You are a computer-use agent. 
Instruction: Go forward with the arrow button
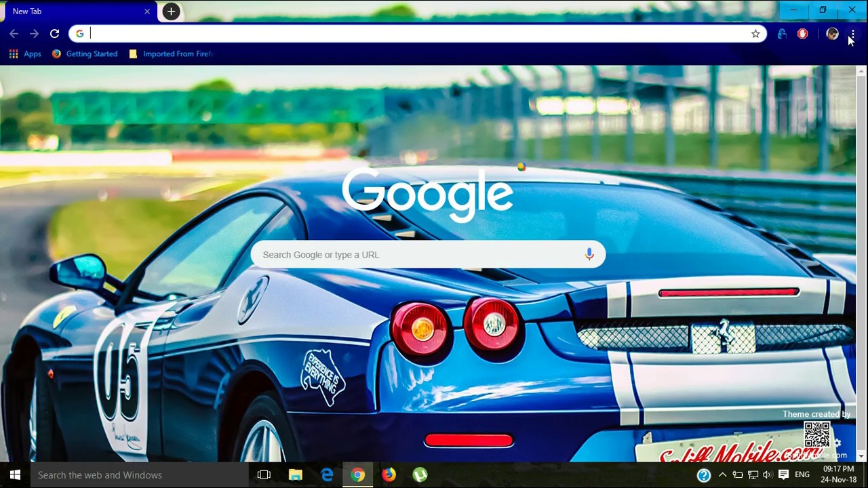pyautogui.click(x=34, y=34)
